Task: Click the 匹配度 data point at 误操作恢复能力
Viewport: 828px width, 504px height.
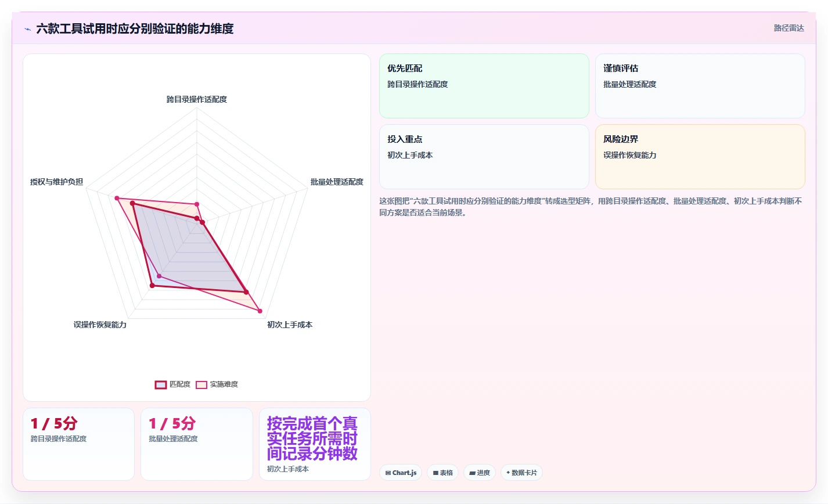Action: [152, 285]
